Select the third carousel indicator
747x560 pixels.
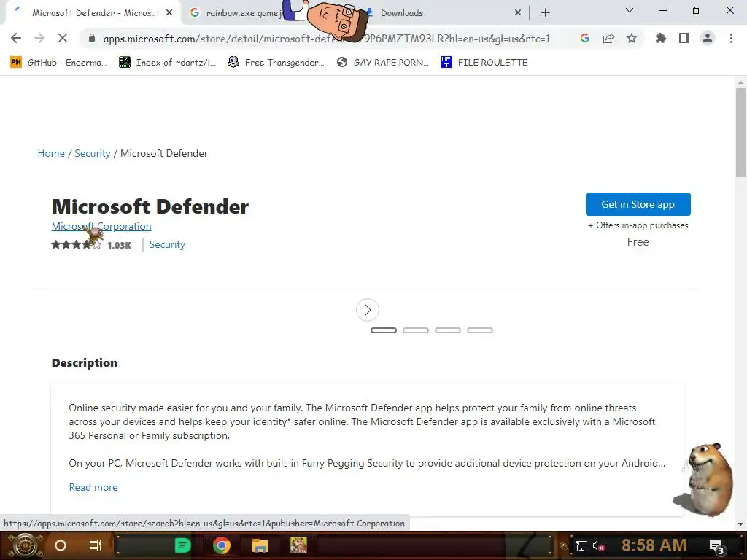(448, 330)
